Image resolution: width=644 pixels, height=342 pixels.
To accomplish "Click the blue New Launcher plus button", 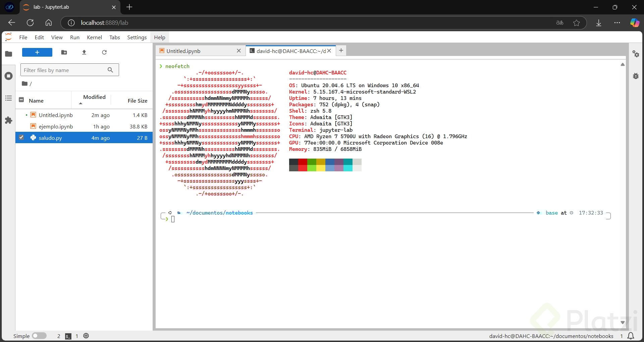I will click(37, 52).
